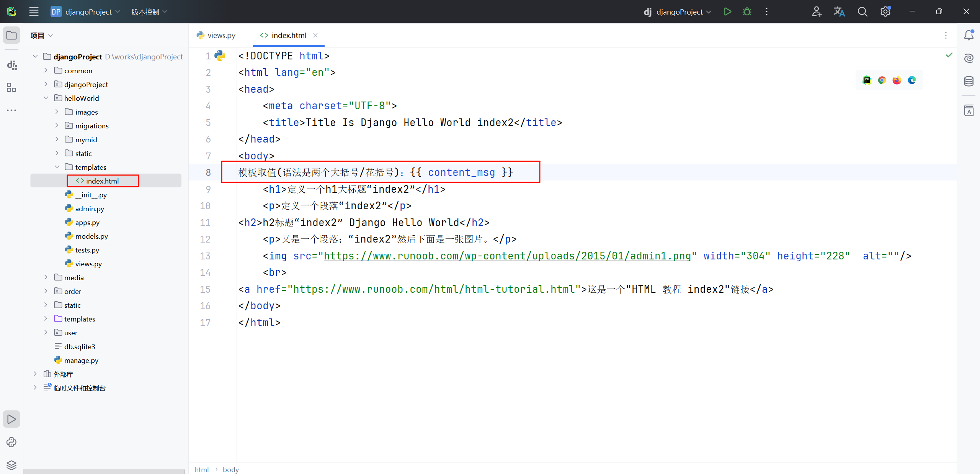Open the documentation tool window icon

point(969,110)
